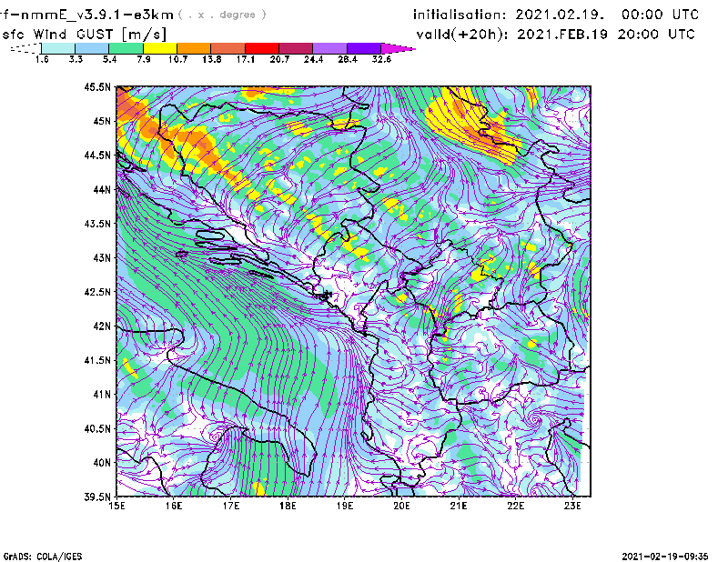Click the grey '( . x . degree )' text
The width and height of the screenshot is (728, 562).
pos(222,15)
